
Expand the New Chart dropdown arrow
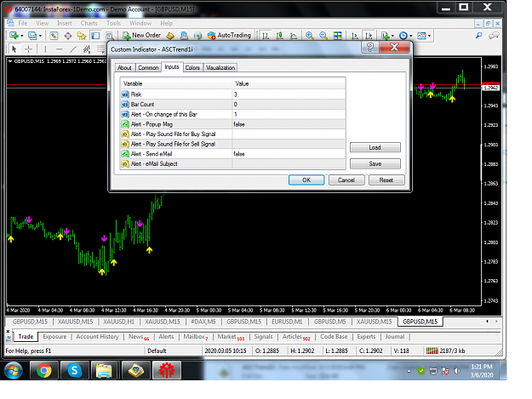tap(22, 36)
